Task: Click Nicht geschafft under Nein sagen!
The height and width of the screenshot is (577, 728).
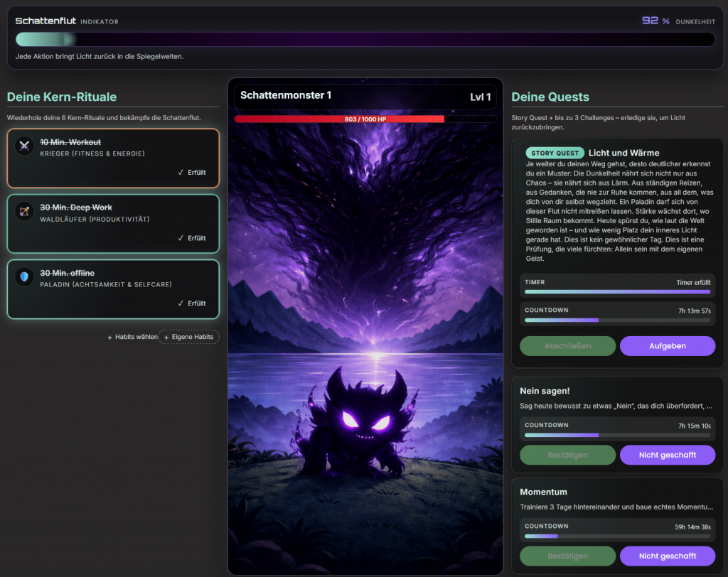Action: coord(668,455)
